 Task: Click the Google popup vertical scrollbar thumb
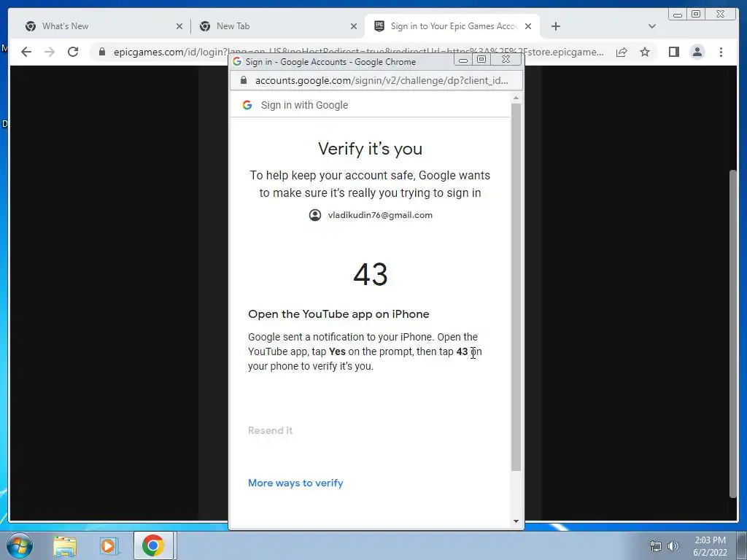point(516,287)
